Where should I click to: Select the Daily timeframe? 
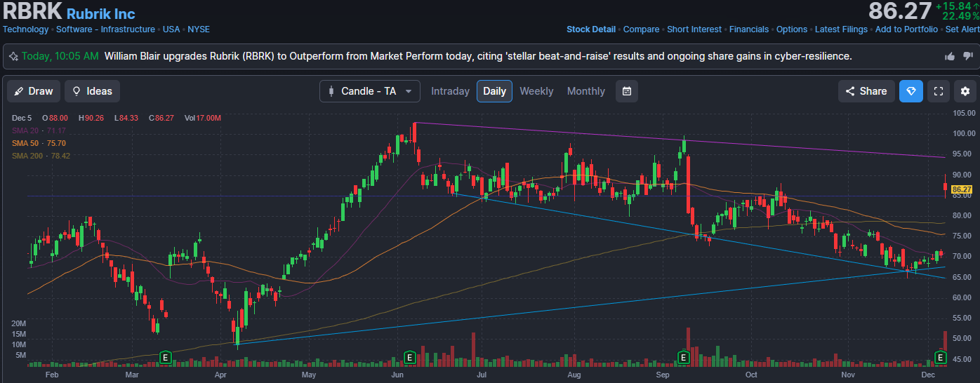pos(494,91)
